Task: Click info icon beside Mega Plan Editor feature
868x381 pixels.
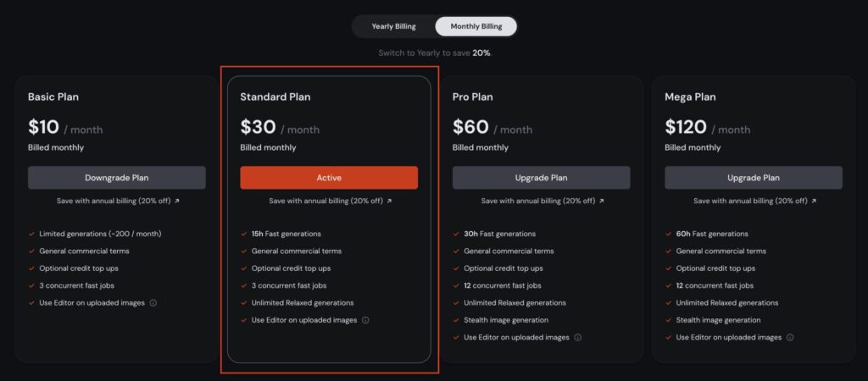Action: [790, 337]
